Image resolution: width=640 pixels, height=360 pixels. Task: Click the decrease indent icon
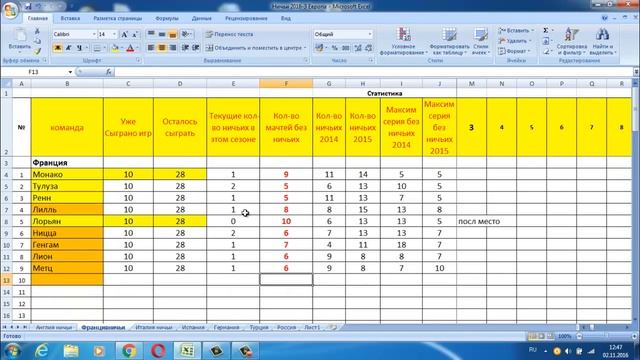tap(185, 48)
